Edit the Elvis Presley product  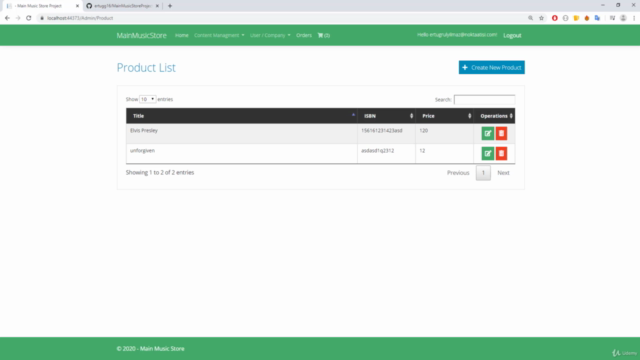(487, 133)
